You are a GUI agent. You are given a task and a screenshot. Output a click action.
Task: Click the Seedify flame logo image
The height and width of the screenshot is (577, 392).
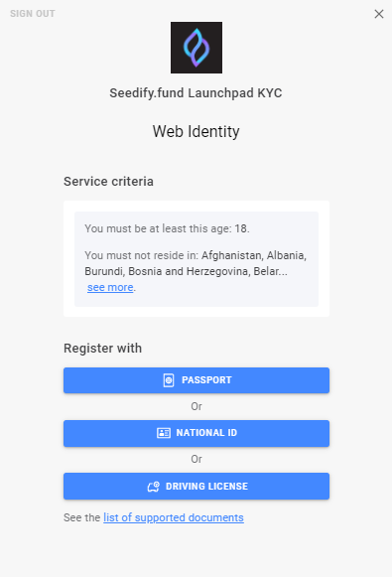point(196,48)
